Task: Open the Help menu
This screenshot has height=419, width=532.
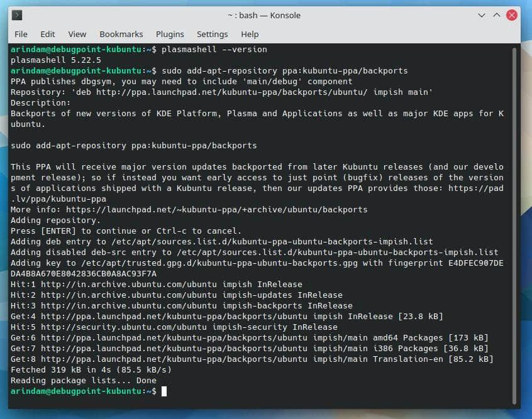Action: click(250, 34)
